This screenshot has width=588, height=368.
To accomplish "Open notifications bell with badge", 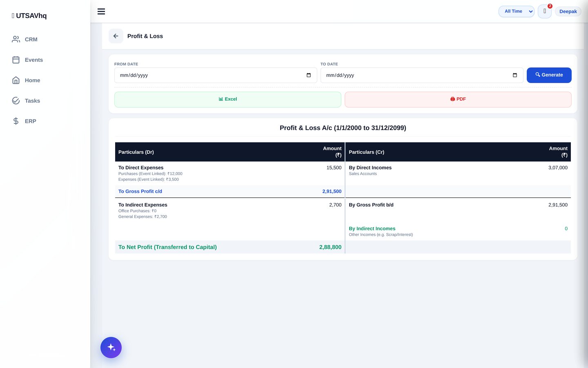I will click(545, 11).
